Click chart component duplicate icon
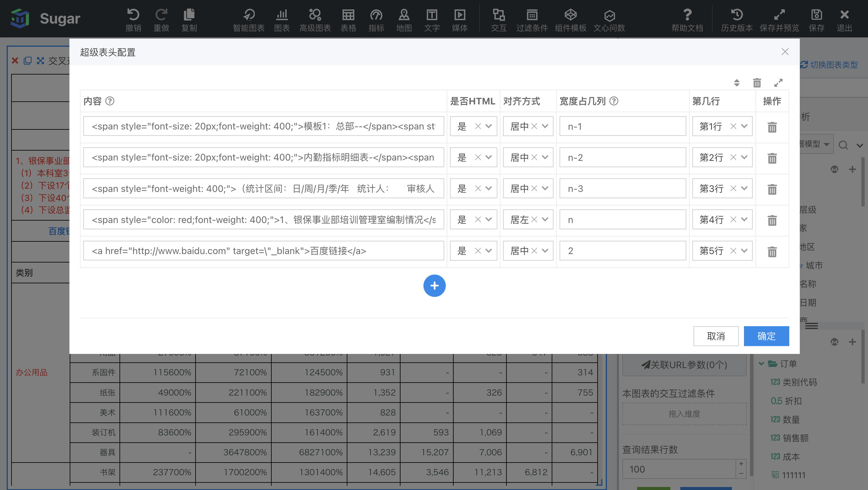868x490 pixels. (28, 61)
